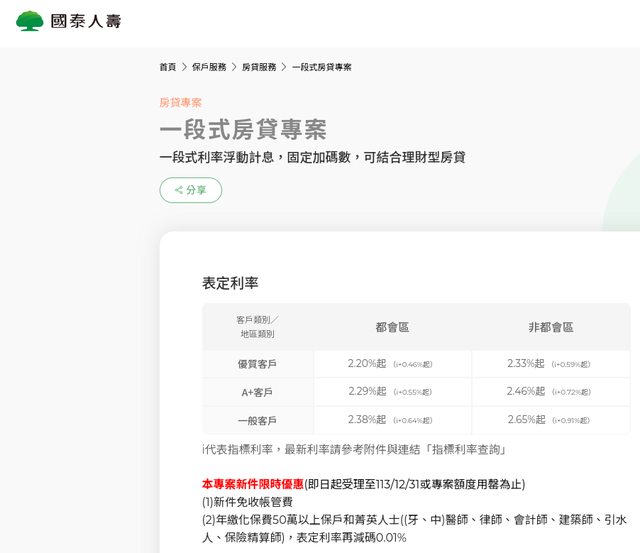Select the 非都會區 column header
Viewport: 640px width, 553px height.
pyautogui.click(x=551, y=327)
